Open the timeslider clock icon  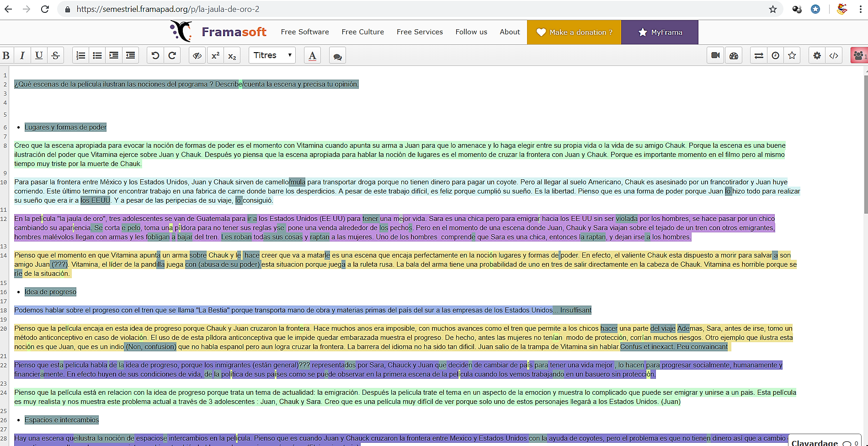[x=775, y=56]
